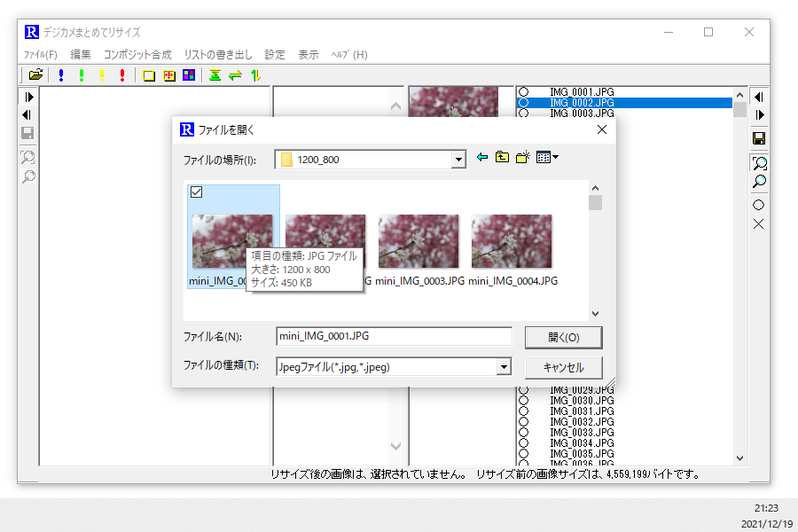Select the multicolored four-square toolbar icon
The image size is (798, 532).
[189, 75]
